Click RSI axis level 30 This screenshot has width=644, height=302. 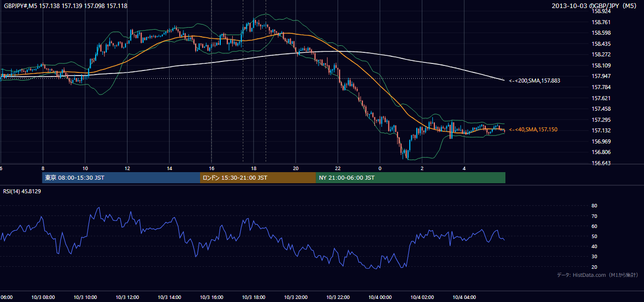click(595, 257)
